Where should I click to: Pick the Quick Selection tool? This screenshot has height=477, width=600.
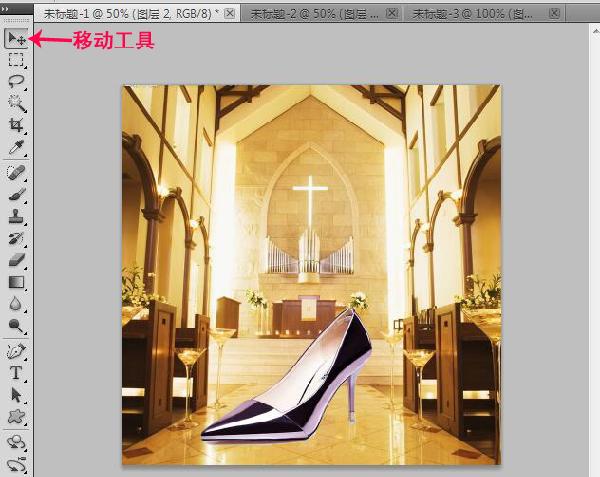(x=16, y=103)
